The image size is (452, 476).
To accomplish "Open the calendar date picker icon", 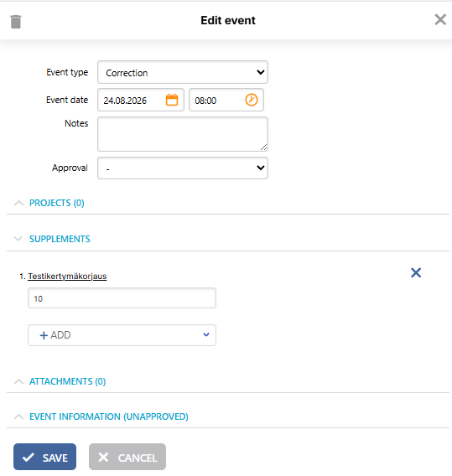I will (x=172, y=100).
